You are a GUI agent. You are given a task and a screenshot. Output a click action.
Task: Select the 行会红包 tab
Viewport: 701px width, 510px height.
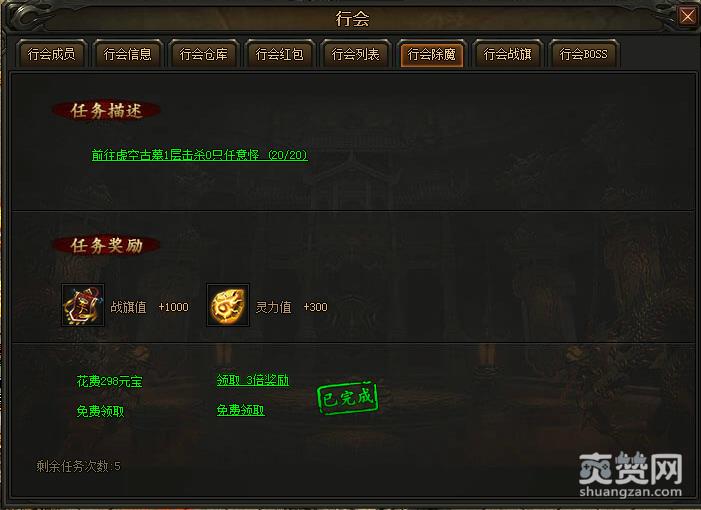[x=279, y=54]
